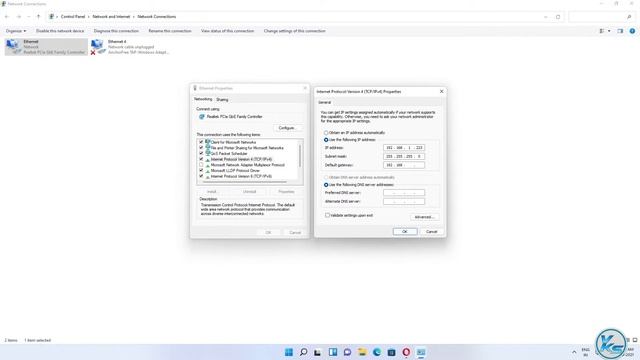Click the Control Panel taskbar icon
The height and width of the screenshot is (360, 640).
click(421, 352)
